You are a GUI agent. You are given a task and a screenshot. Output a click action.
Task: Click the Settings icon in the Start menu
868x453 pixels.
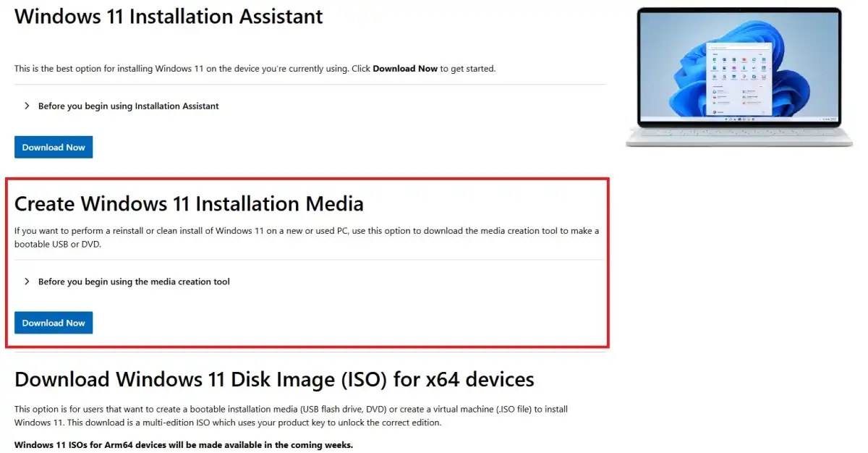click(715, 76)
